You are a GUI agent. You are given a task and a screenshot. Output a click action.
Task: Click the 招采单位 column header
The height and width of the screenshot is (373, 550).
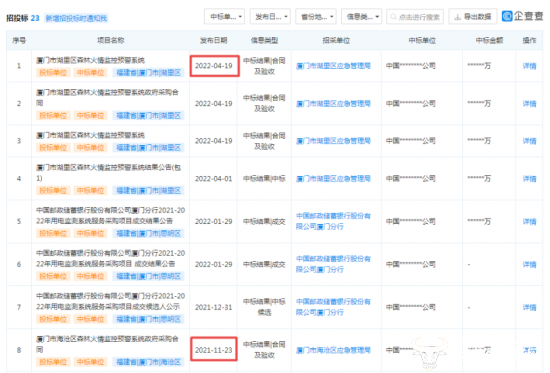pos(336,40)
